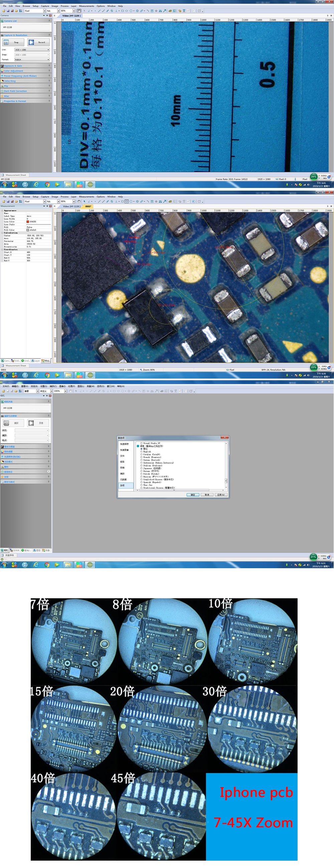Open Options menu in 0003 measurement window
Screen dimensions: 334x868
click(x=101, y=196)
